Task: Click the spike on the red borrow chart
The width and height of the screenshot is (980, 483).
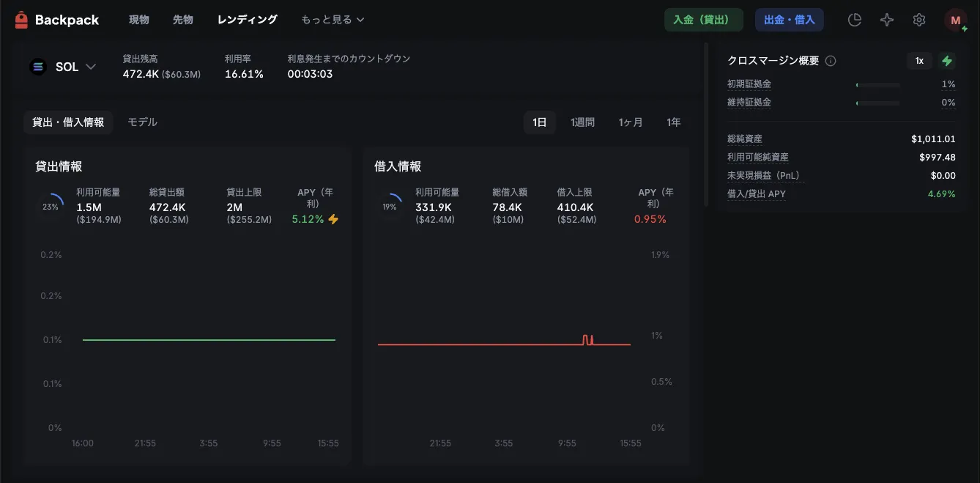Action: coord(587,339)
